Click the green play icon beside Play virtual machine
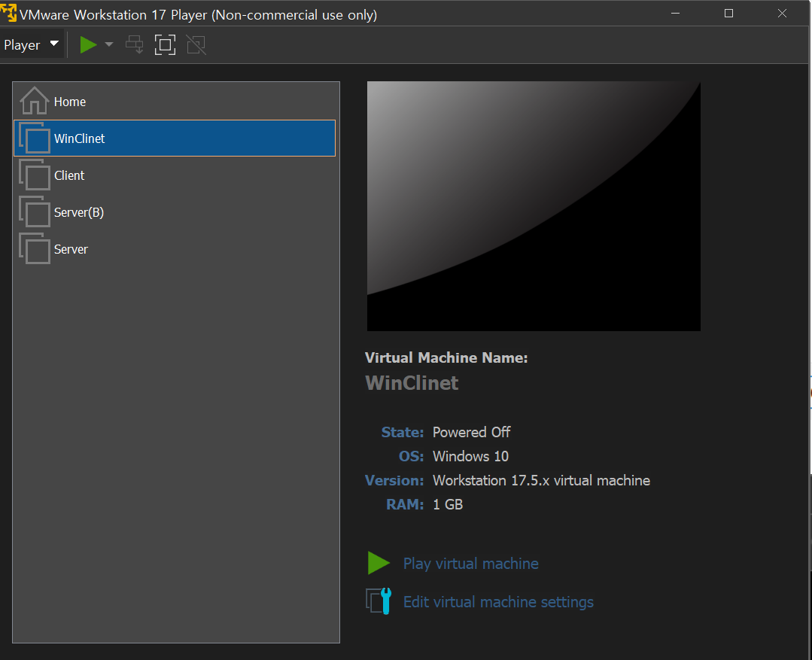Viewport: 812px width, 660px height. point(379,563)
